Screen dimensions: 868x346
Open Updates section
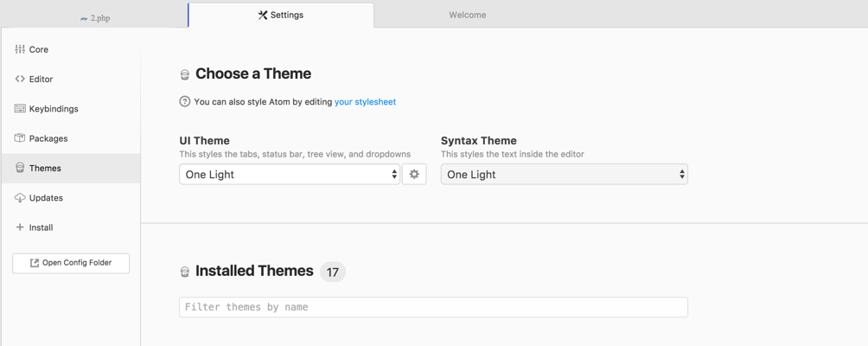click(71, 197)
